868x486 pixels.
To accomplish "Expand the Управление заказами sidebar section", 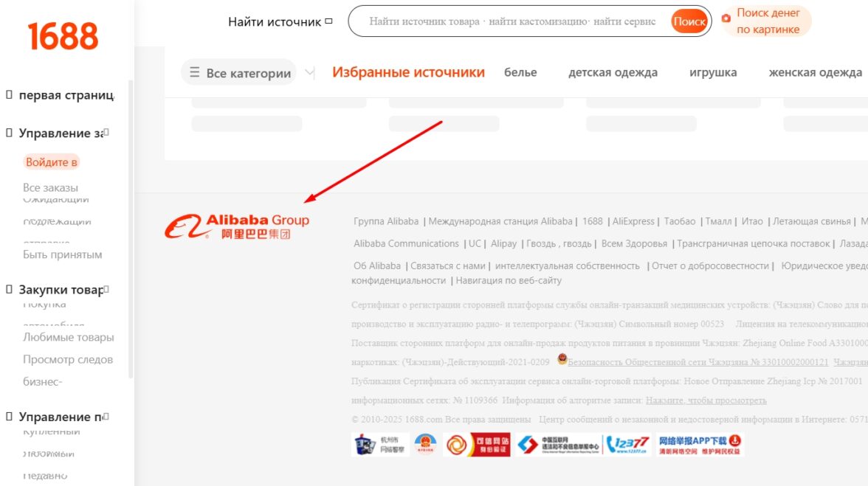I will 106,133.
